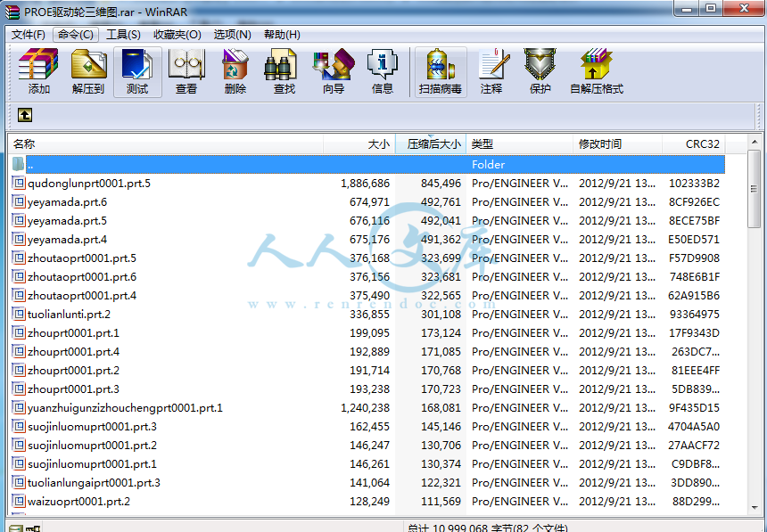This screenshot has width=767, height=532.
Task: Sort by the 类型 column header
Action: pyautogui.click(x=519, y=144)
